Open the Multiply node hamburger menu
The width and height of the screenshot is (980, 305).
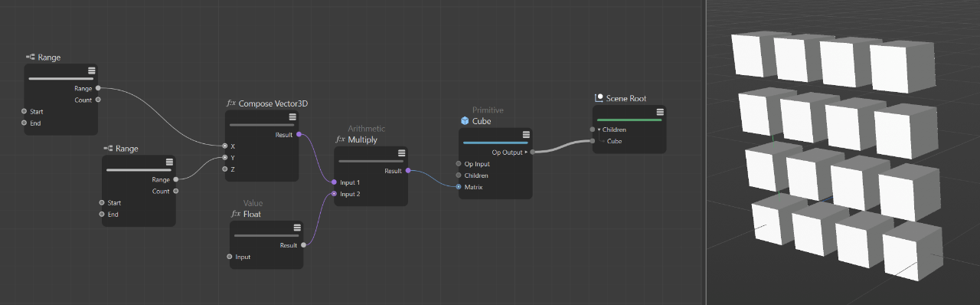click(401, 153)
